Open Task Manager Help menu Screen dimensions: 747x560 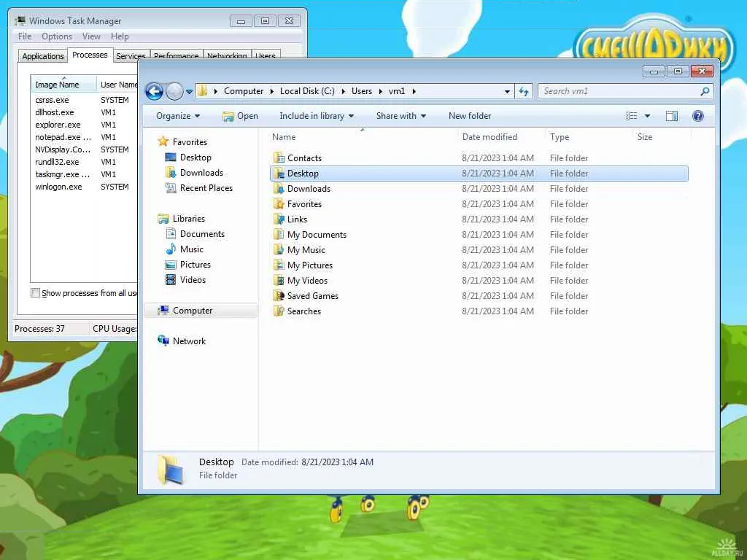pos(120,36)
